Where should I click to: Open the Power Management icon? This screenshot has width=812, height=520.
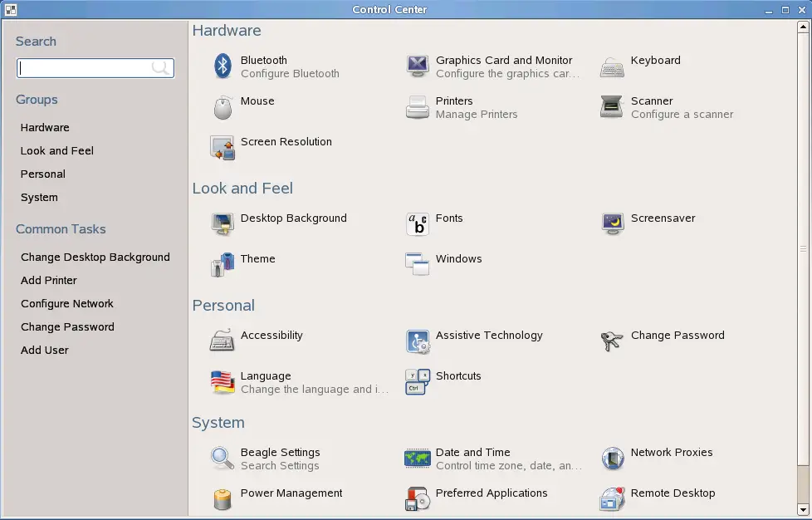tap(223, 499)
